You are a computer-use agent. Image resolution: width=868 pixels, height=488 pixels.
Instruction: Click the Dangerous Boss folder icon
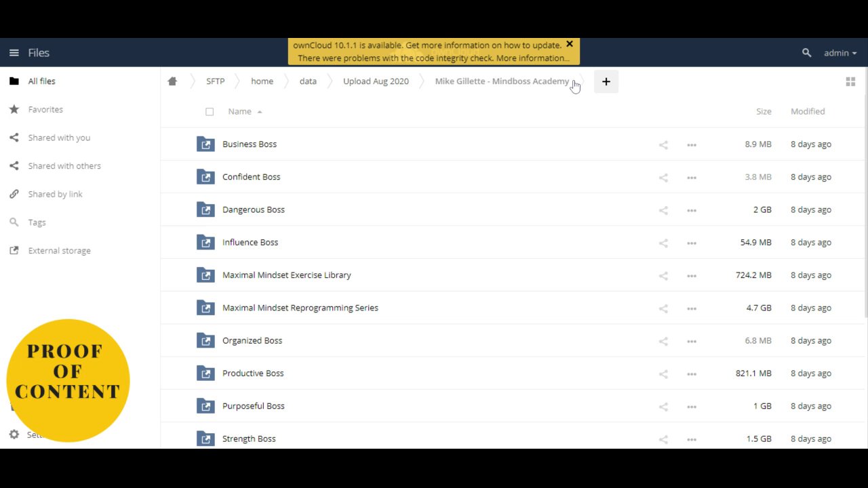point(205,209)
